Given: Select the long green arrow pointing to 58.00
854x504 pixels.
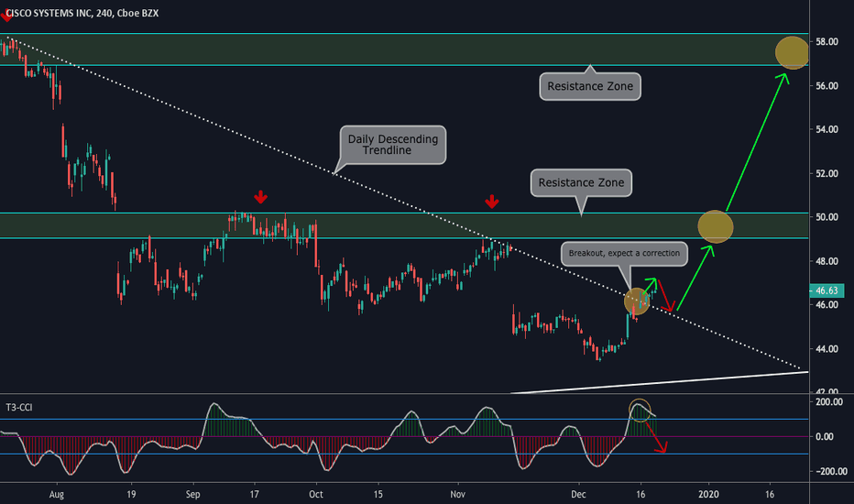Looking at the screenshot, I should tap(758, 142).
